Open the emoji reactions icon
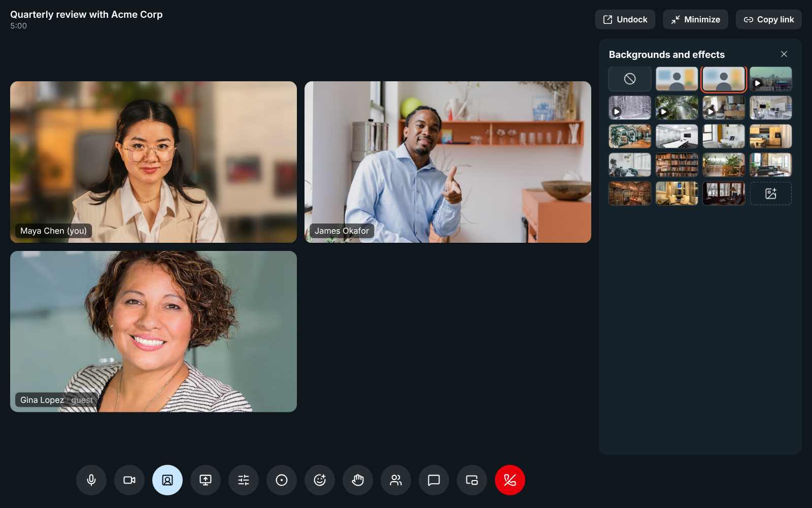 (320, 480)
